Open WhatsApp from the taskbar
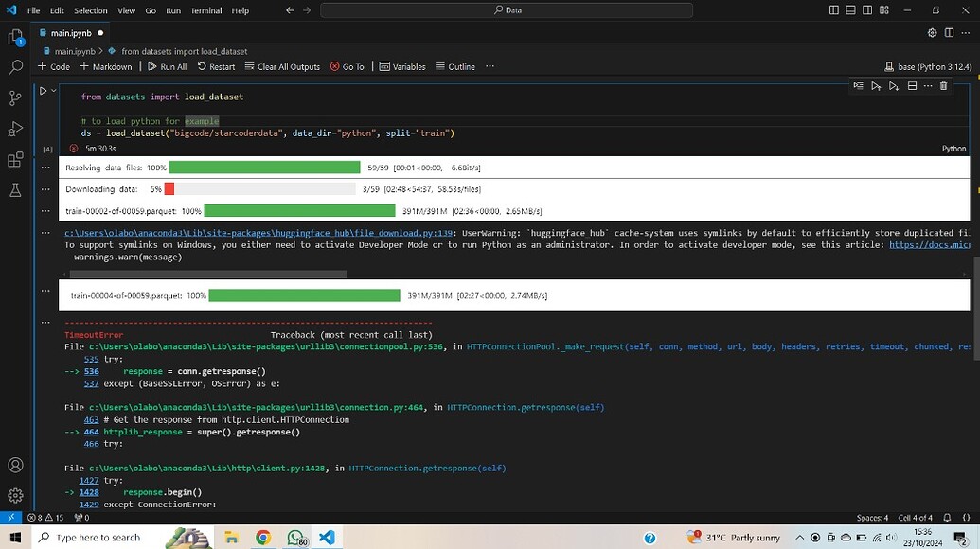 (297, 537)
